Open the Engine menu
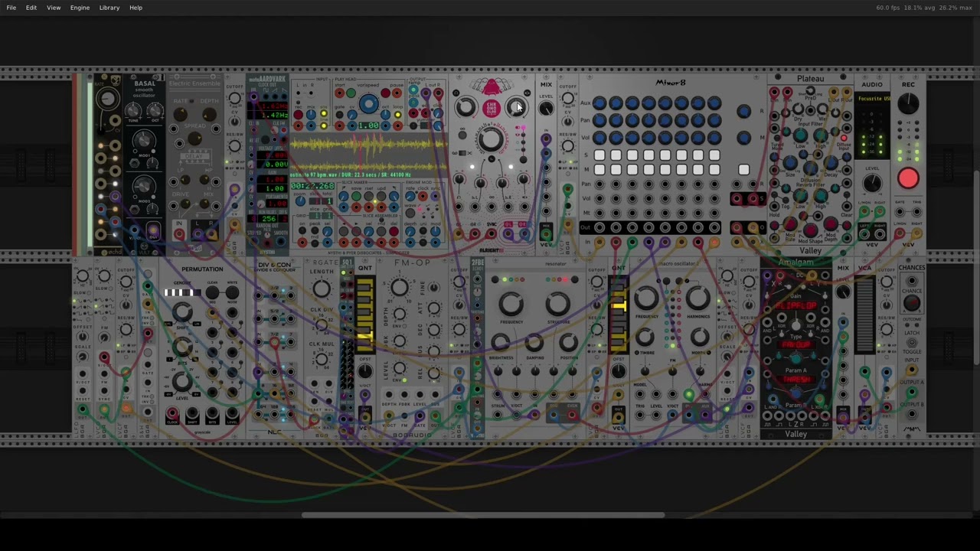 click(x=80, y=8)
